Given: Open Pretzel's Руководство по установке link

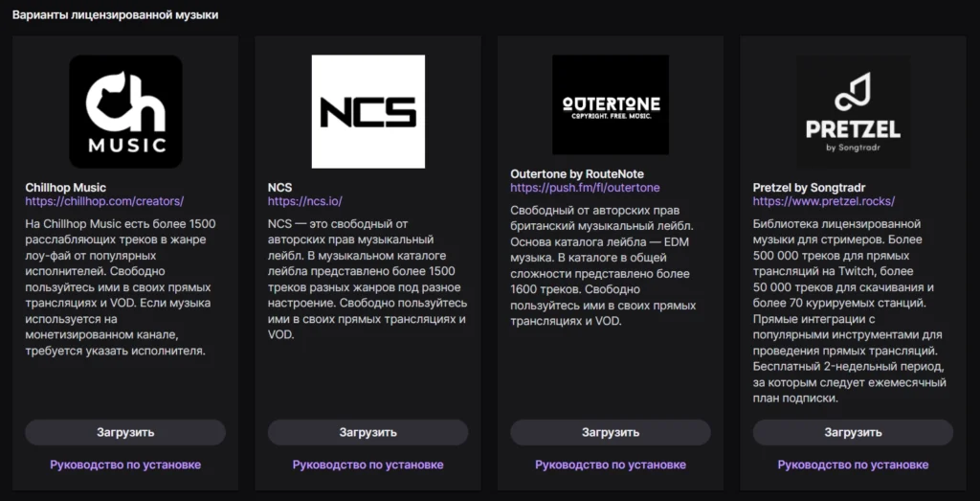Looking at the screenshot, I should tap(853, 465).
